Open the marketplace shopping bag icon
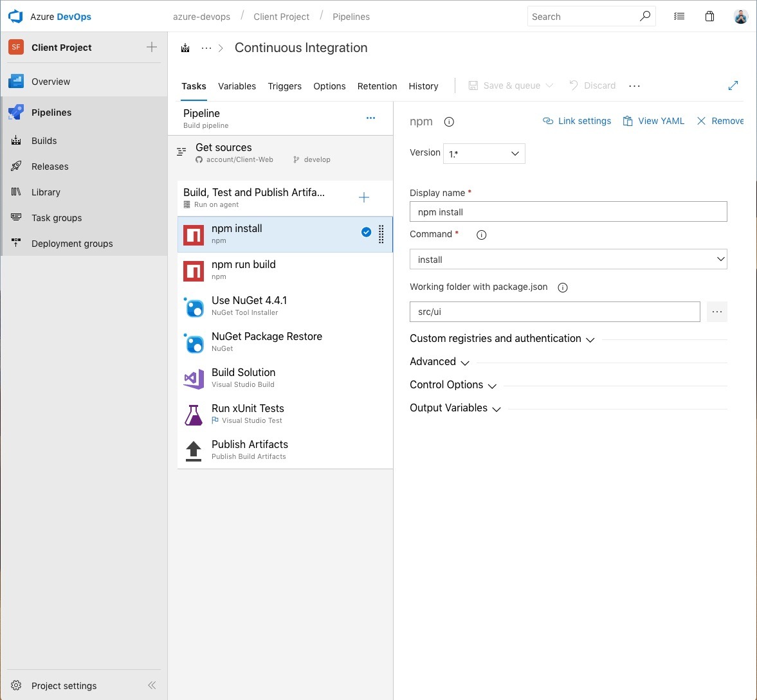This screenshot has width=757, height=700. (x=709, y=17)
